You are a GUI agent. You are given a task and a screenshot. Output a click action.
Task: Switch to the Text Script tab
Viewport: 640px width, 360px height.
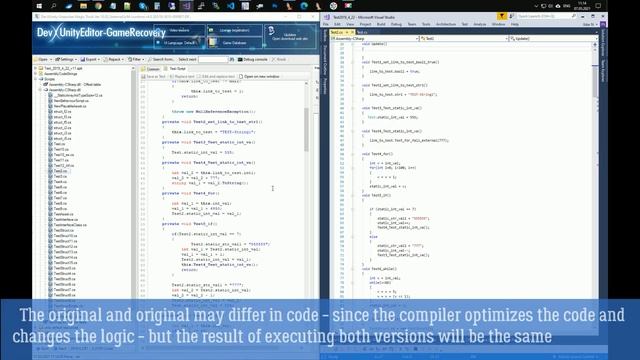[x=176, y=69]
